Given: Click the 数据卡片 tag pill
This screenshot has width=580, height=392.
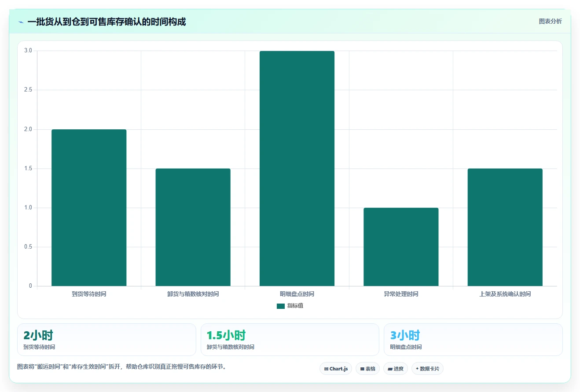Looking at the screenshot, I should 427,369.
